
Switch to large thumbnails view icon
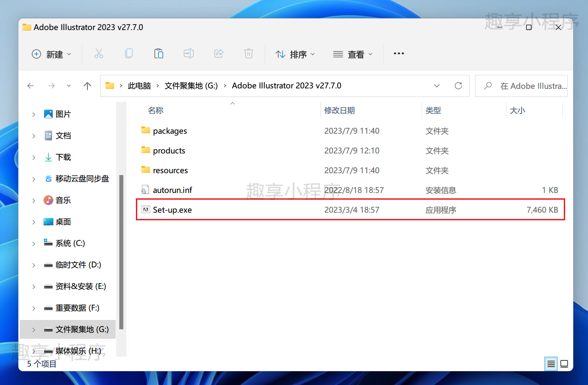pos(564,363)
